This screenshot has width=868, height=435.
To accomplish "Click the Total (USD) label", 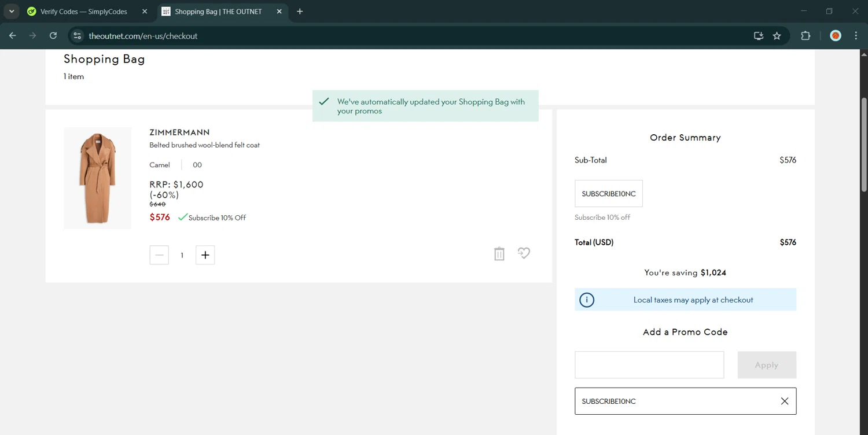I will [594, 242].
